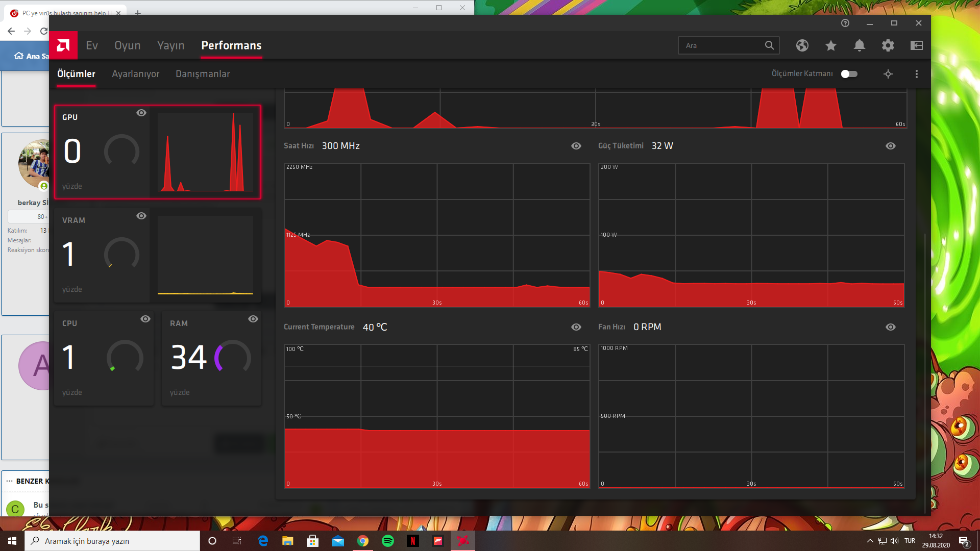Click the AMD logo home icon
980x551 pixels.
point(63,45)
